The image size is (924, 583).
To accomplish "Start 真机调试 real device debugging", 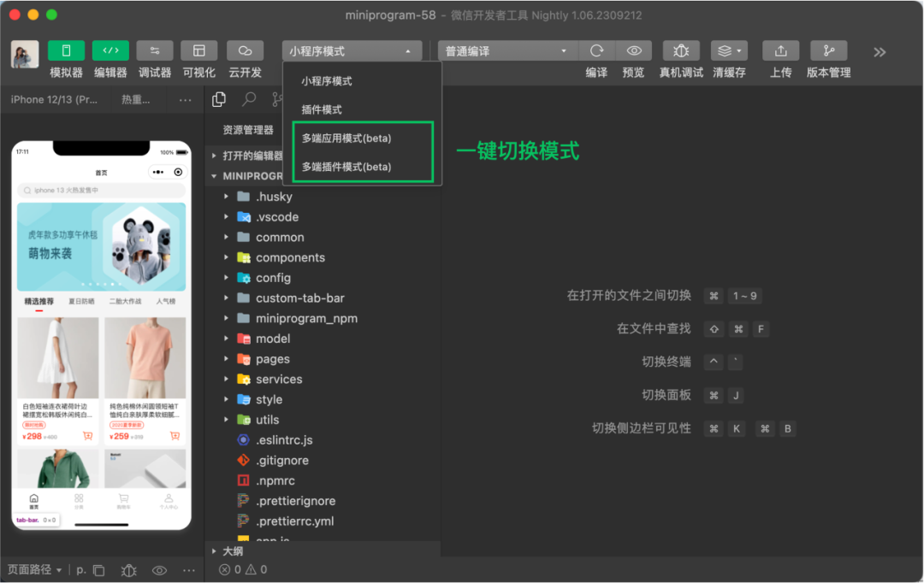I will [x=681, y=50].
